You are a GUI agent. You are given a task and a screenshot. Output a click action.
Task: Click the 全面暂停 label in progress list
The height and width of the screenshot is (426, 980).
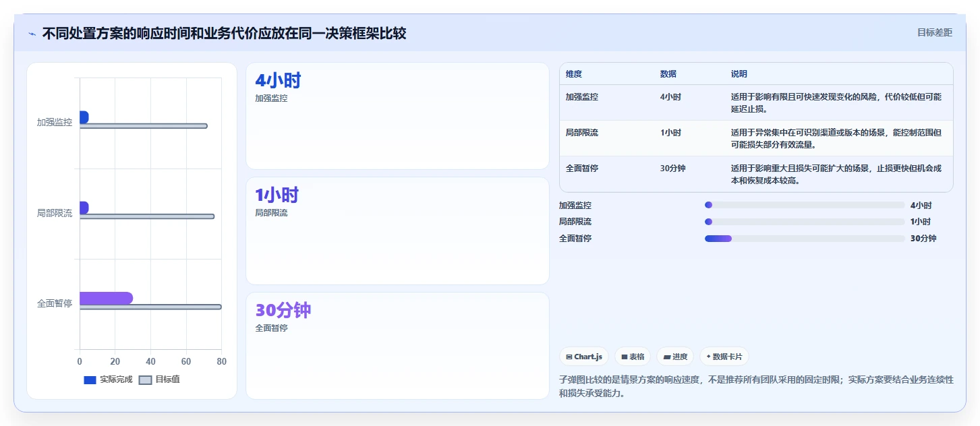575,239
